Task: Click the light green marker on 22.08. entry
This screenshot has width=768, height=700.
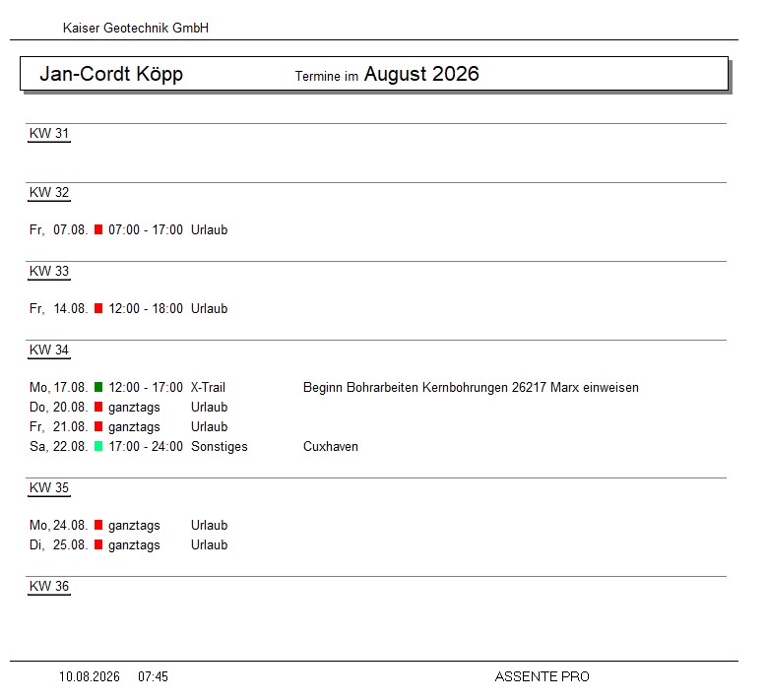Action: 98,446
